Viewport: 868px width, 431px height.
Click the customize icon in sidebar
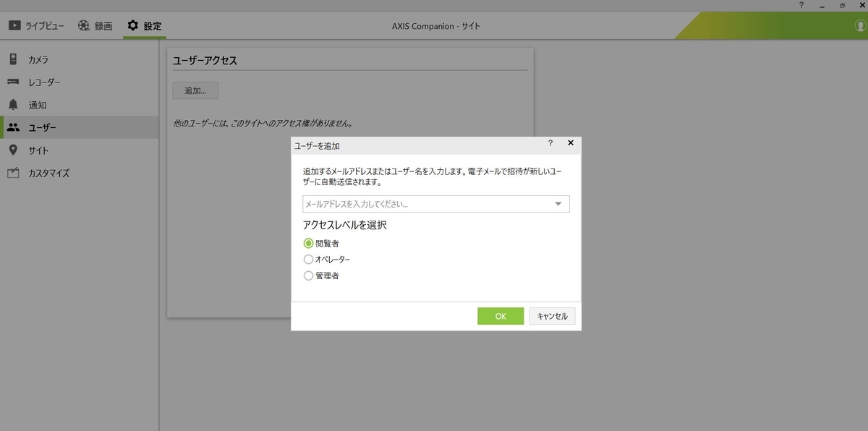coord(13,173)
